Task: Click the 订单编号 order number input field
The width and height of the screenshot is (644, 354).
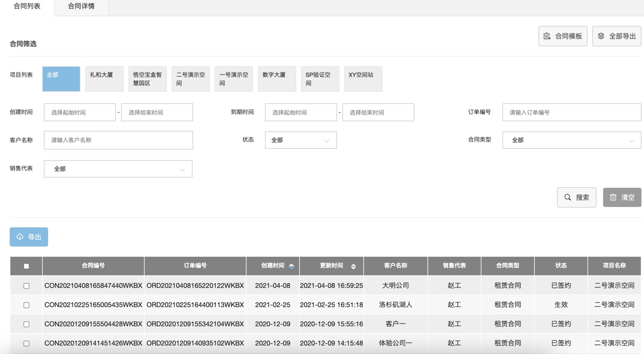Action: [571, 112]
